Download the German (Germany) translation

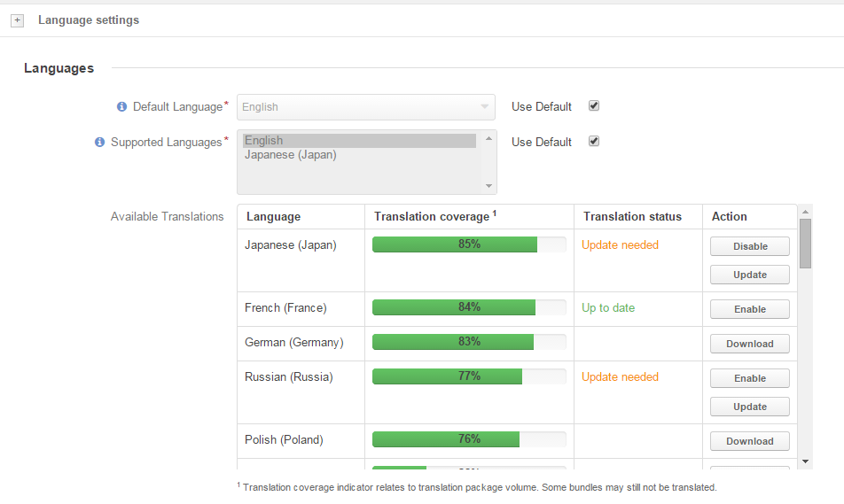click(x=750, y=344)
